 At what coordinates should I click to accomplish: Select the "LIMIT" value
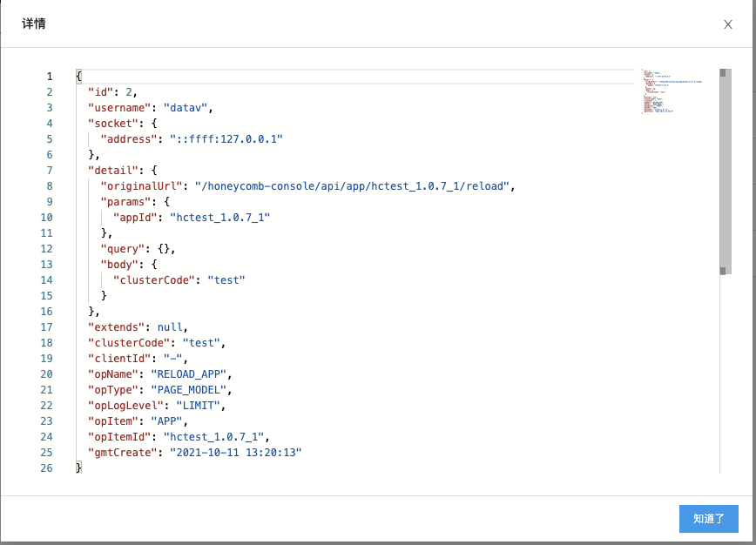pos(199,405)
